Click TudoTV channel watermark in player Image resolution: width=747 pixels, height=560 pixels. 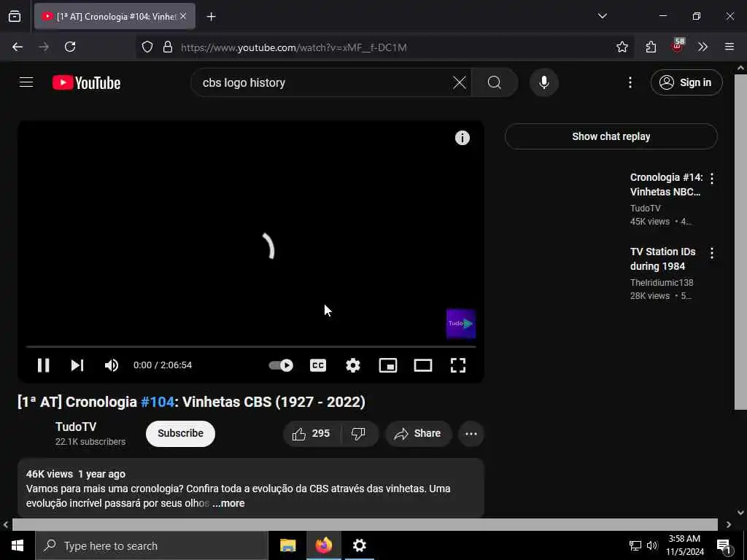point(461,324)
